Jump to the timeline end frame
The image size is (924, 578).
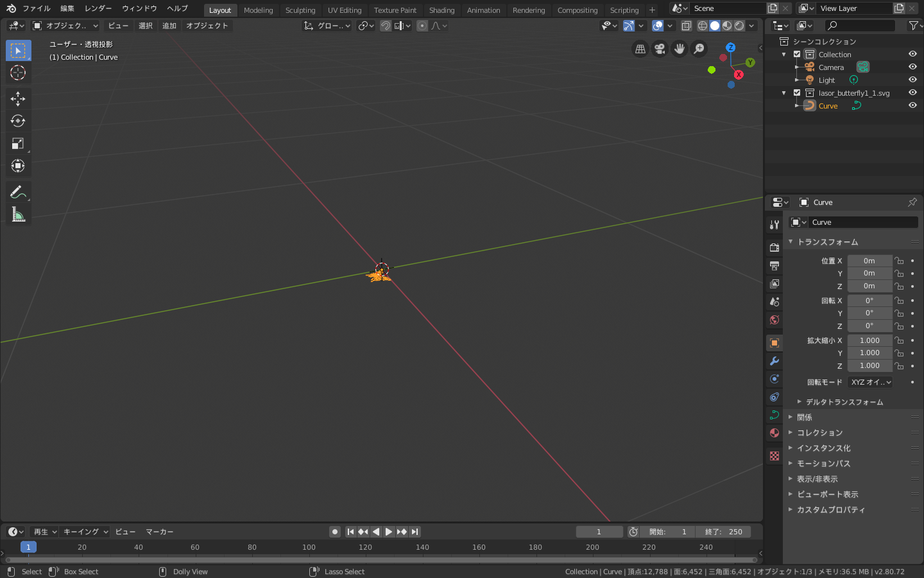[x=415, y=532]
